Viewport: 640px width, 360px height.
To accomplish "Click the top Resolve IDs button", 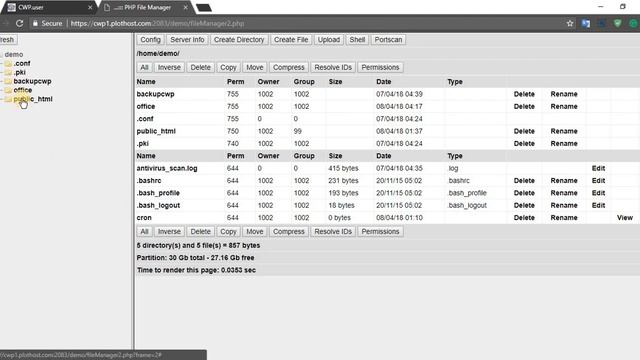I will [333, 67].
